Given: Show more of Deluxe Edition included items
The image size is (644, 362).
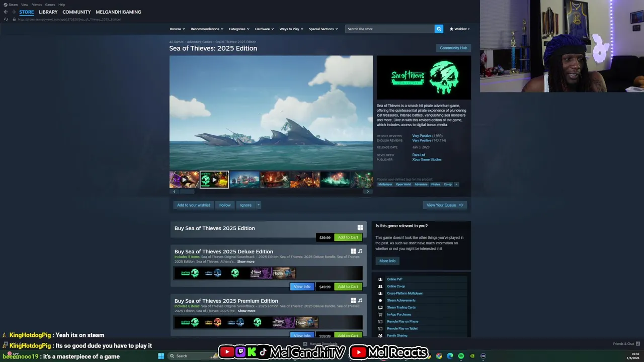Looking at the screenshot, I should pyautogui.click(x=246, y=261).
